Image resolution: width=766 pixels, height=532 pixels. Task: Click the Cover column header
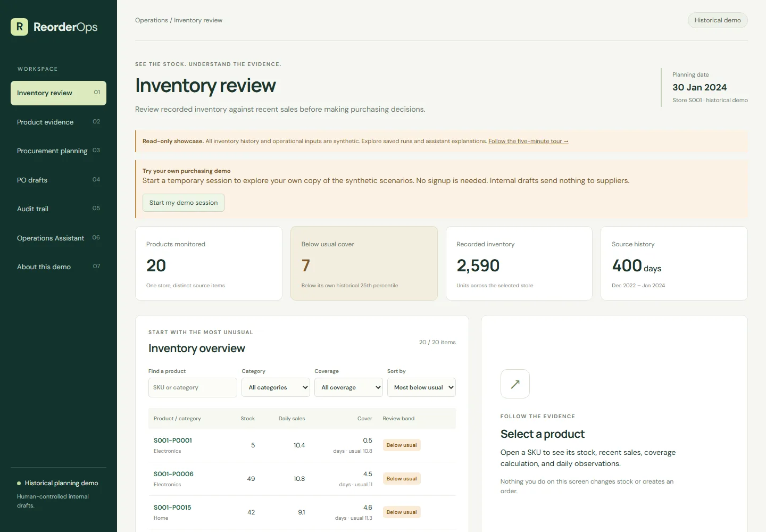pos(364,419)
